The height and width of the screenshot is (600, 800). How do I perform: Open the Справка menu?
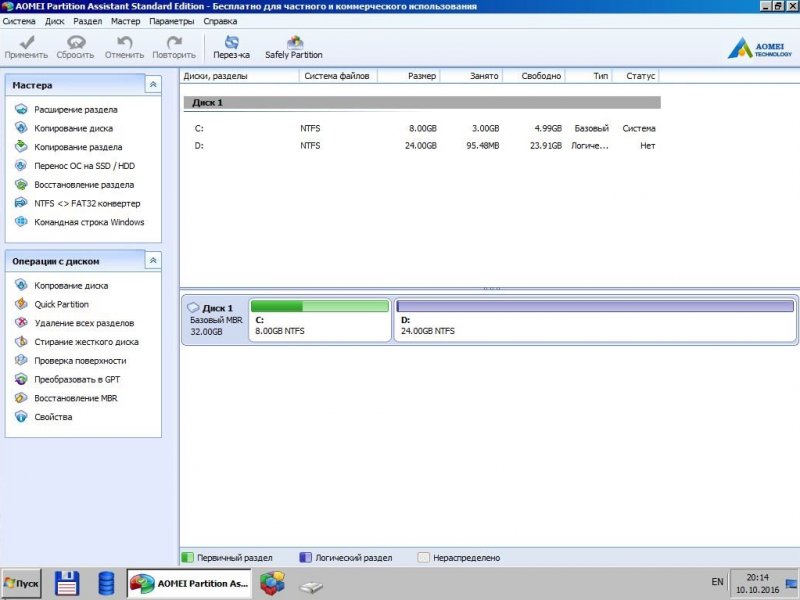click(x=220, y=21)
